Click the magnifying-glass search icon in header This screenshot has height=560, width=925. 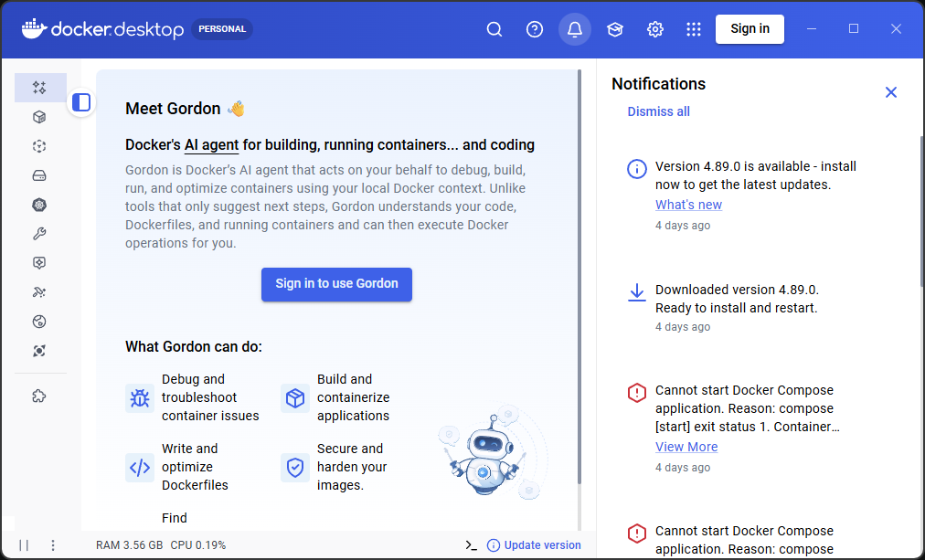(x=494, y=29)
